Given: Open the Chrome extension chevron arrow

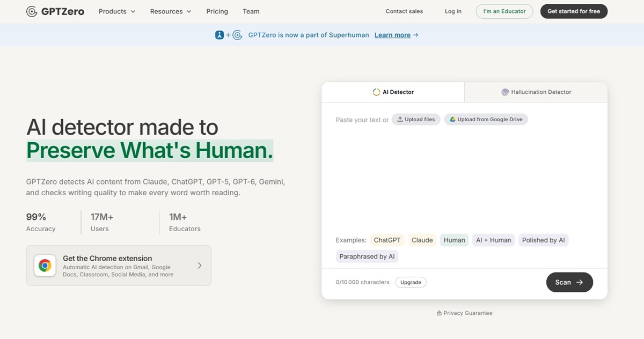Looking at the screenshot, I should coord(200,266).
